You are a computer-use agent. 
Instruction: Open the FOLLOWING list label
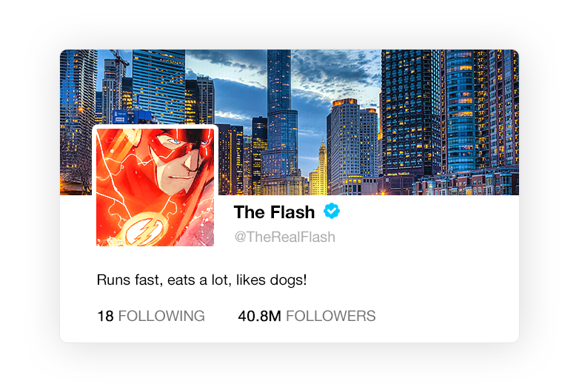pyautogui.click(x=161, y=316)
